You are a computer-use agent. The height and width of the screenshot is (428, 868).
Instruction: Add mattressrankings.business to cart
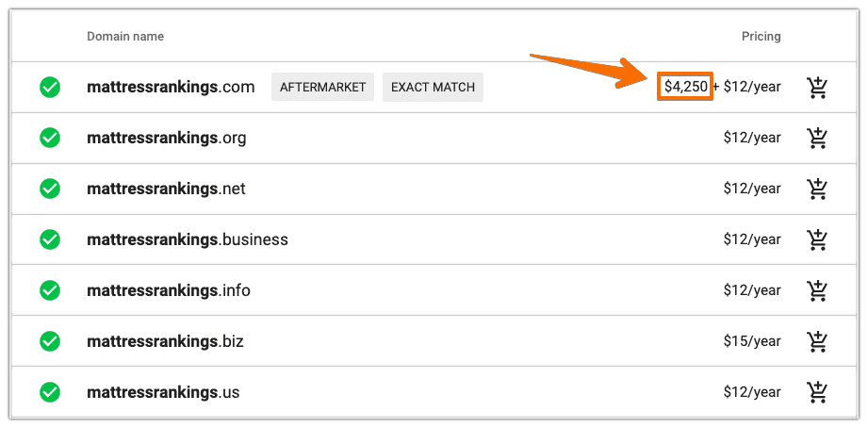tap(817, 240)
